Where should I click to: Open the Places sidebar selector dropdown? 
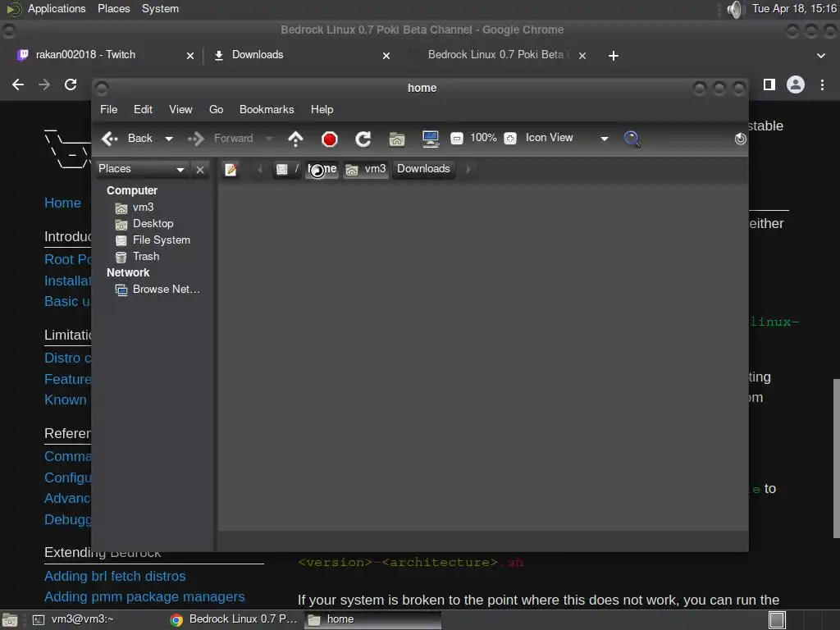141,169
